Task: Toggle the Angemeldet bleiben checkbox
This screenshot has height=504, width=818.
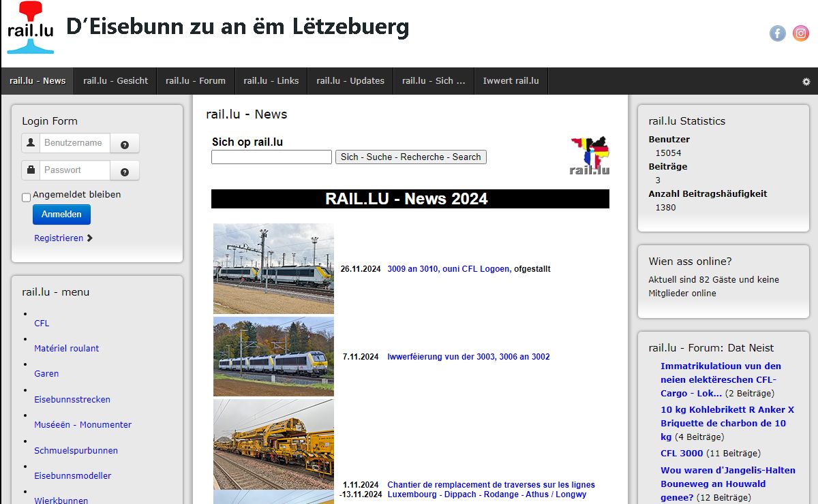Action: pos(27,198)
